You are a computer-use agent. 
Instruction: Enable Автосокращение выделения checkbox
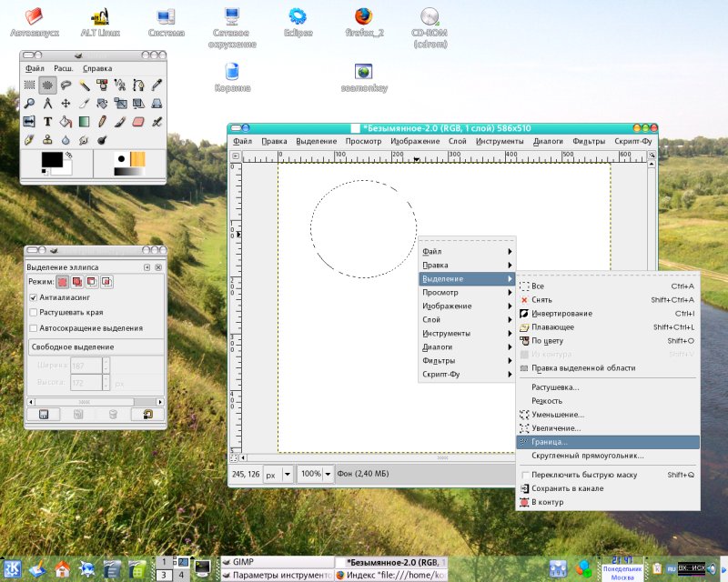tap(34, 328)
